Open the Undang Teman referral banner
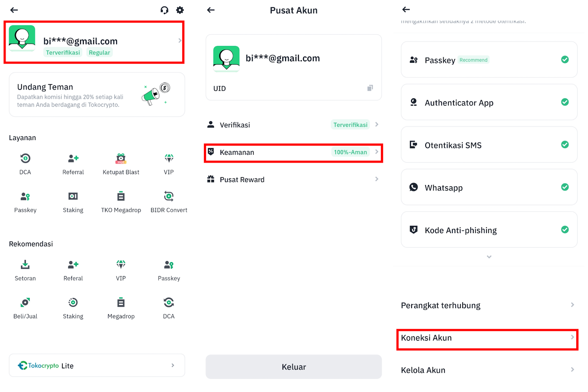Screen dimensions: 588x392 pyautogui.click(x=97, y=95)
